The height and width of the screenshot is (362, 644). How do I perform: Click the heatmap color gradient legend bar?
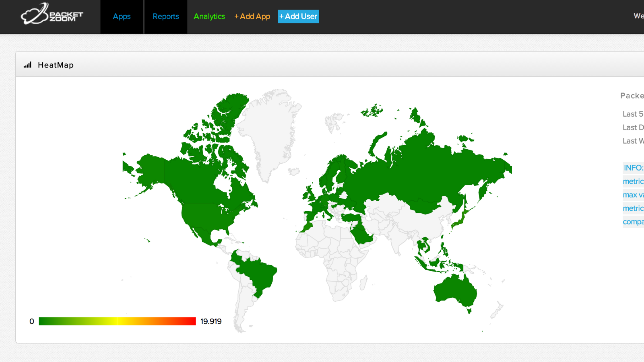(x=117, y=321)
